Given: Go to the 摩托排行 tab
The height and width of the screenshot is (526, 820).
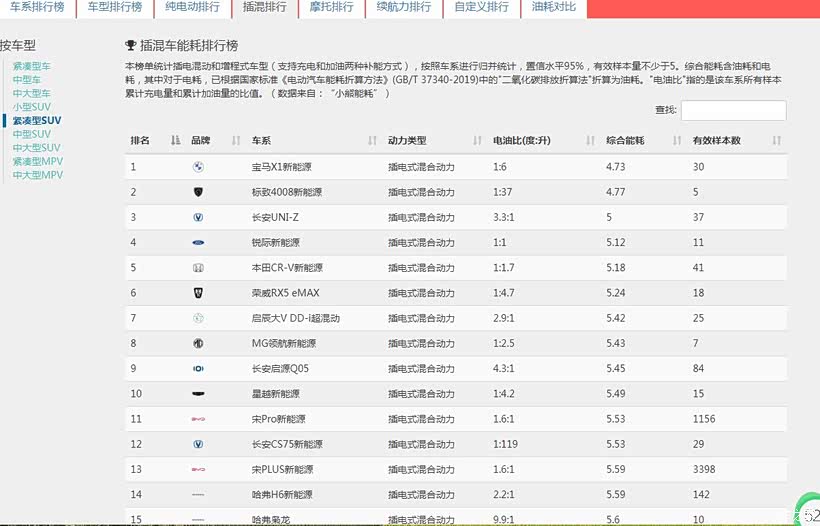Looking at the screenshot, I should point(332,7).
